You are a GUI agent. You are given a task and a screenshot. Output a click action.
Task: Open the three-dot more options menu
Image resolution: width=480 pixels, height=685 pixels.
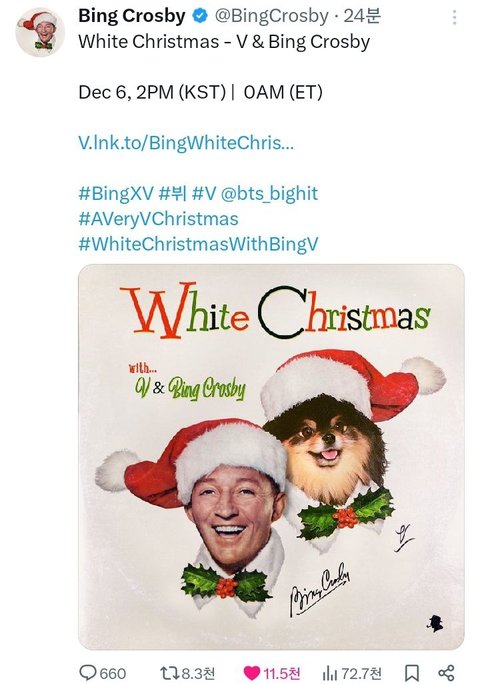[x=455, y=17]
